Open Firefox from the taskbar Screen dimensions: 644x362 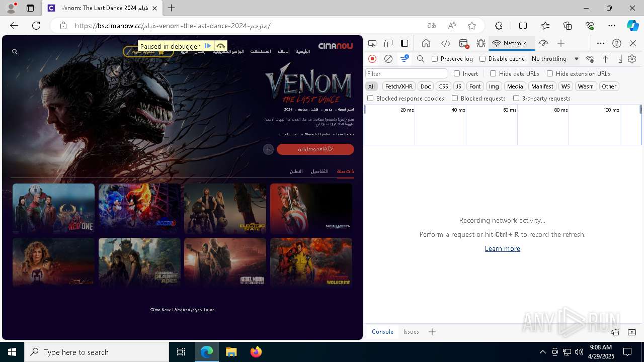click(256, 352)
